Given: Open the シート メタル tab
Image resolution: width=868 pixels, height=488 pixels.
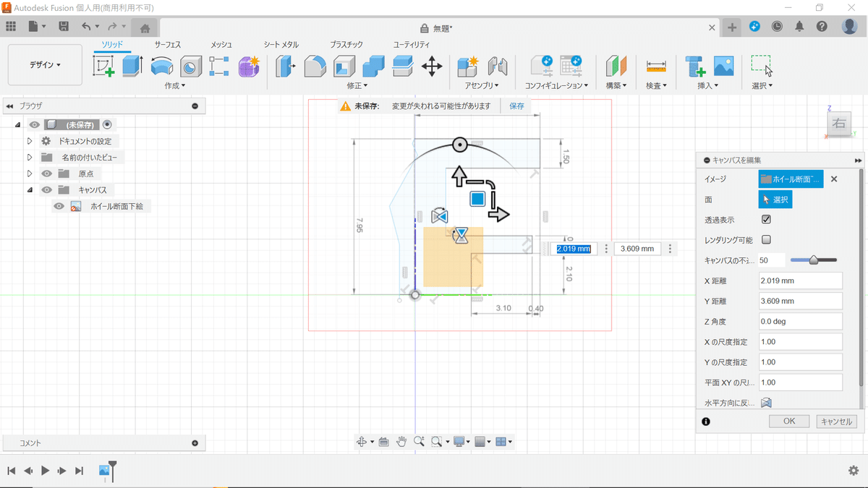Looking at the screenshot, I should (281, 45).
